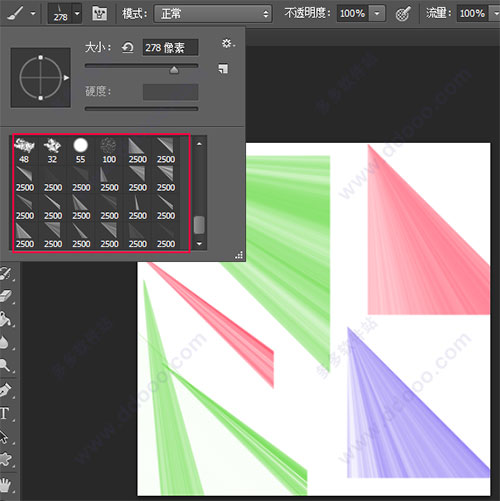Select the Type tool in toolbar
Viewport: 500px width, 501px height.
point(5,413)
